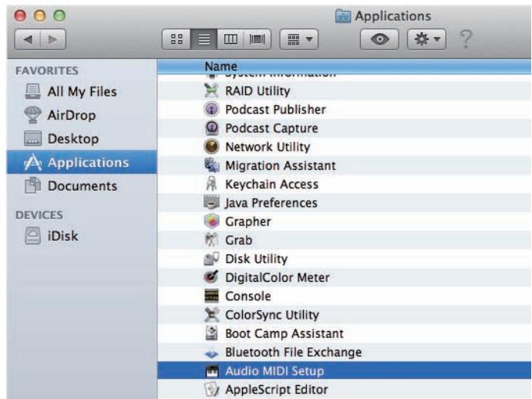
Task: Click the ColorSync Utility icon
Action: 211,314
